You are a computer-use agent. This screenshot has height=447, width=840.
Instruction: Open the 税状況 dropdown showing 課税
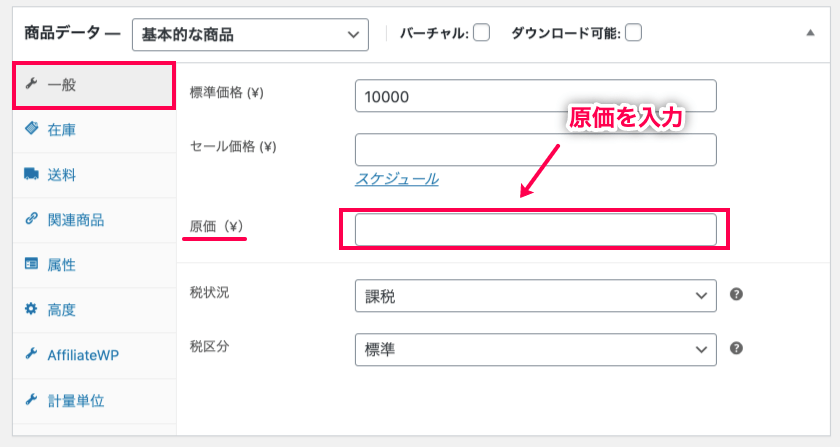[x=536, y=296]
